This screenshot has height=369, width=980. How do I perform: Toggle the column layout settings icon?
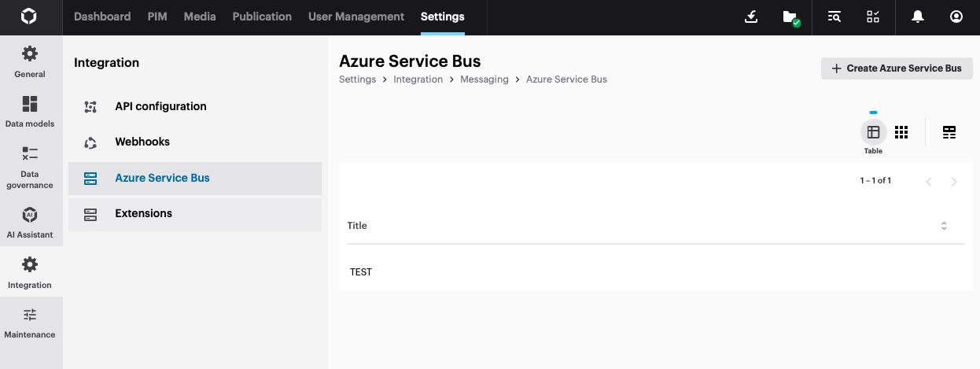[949, 132]
